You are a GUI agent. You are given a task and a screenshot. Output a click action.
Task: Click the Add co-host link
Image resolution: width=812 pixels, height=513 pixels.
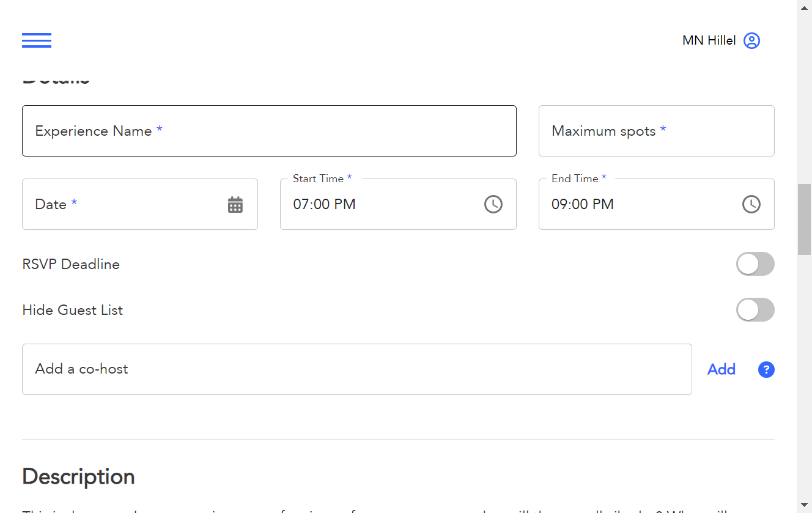click(722, 369)
